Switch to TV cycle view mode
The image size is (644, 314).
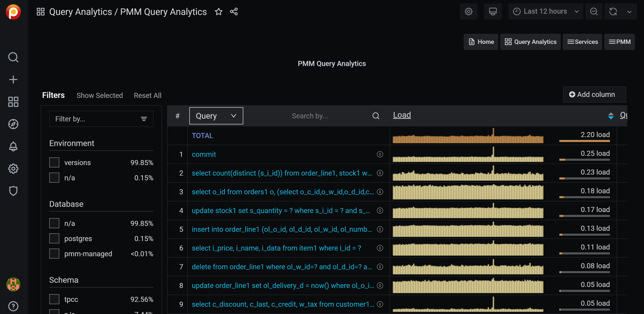click(x=493, y=11)
